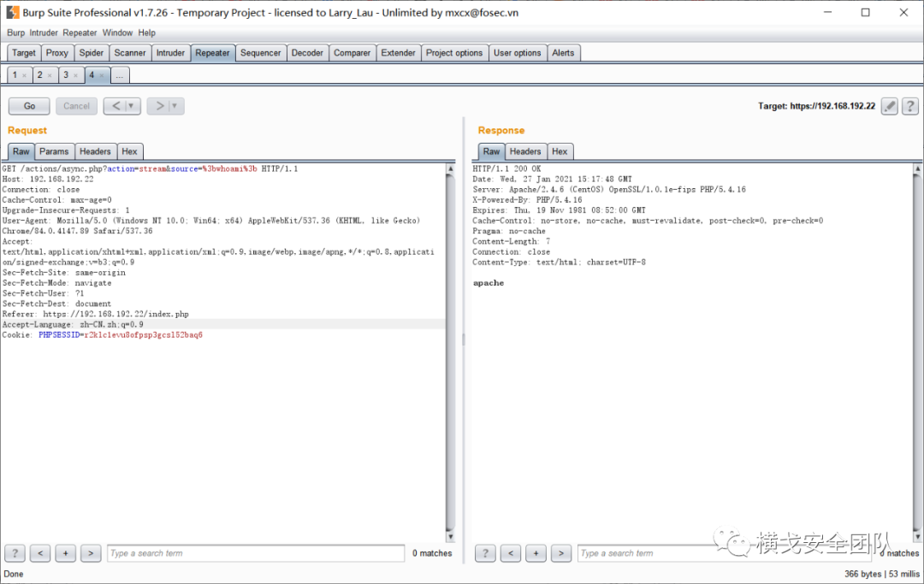924x584 pixels.
Task: Select Request Headers view tab
Action: click(x=95, y=151)
